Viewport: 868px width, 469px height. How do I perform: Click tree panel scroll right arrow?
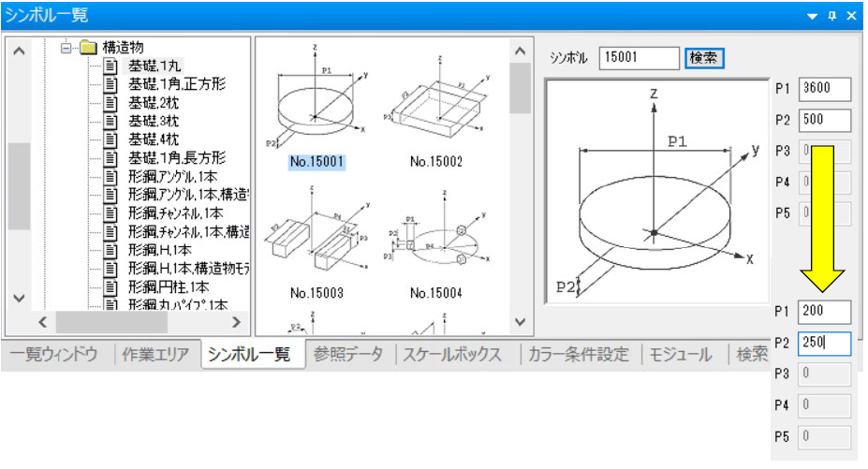pos(236,322)
